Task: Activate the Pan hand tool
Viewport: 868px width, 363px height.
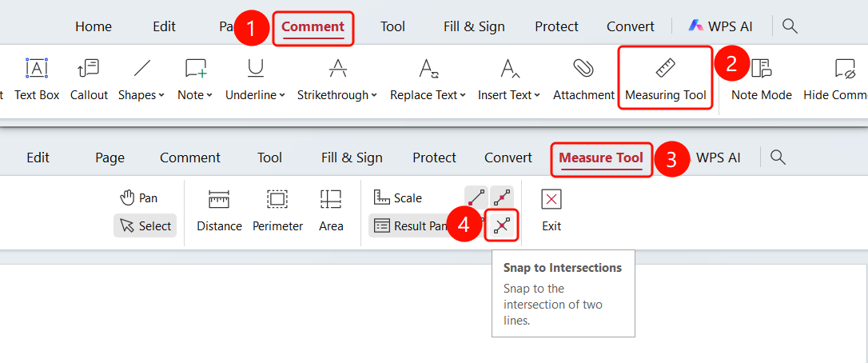Action: (138, 197)
